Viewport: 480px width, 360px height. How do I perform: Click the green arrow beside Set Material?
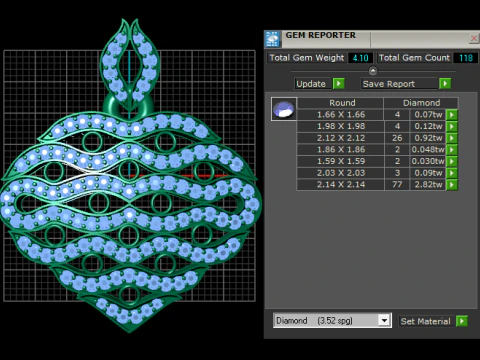pos(462,321)
